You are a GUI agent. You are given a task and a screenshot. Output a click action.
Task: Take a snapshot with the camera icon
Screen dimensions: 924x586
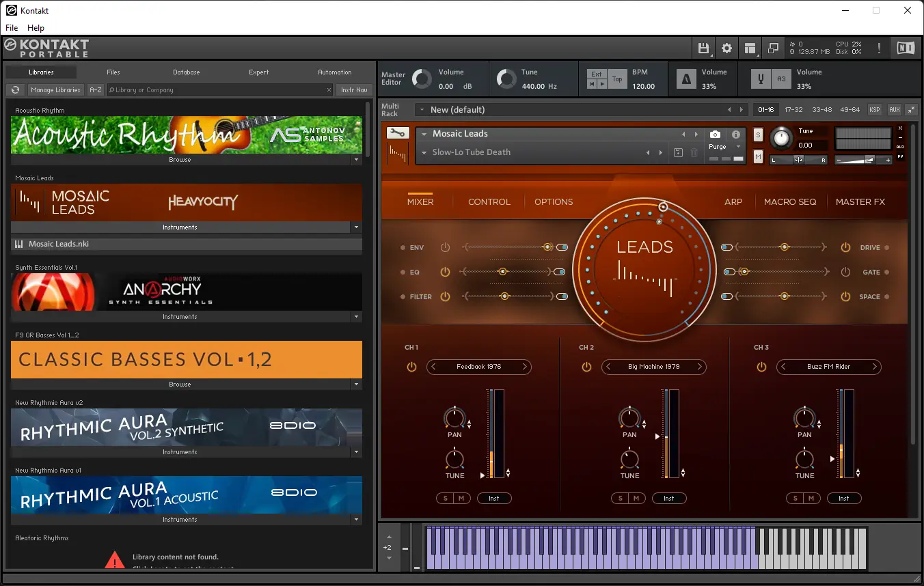pyautogui.click(x=715, y=134)
